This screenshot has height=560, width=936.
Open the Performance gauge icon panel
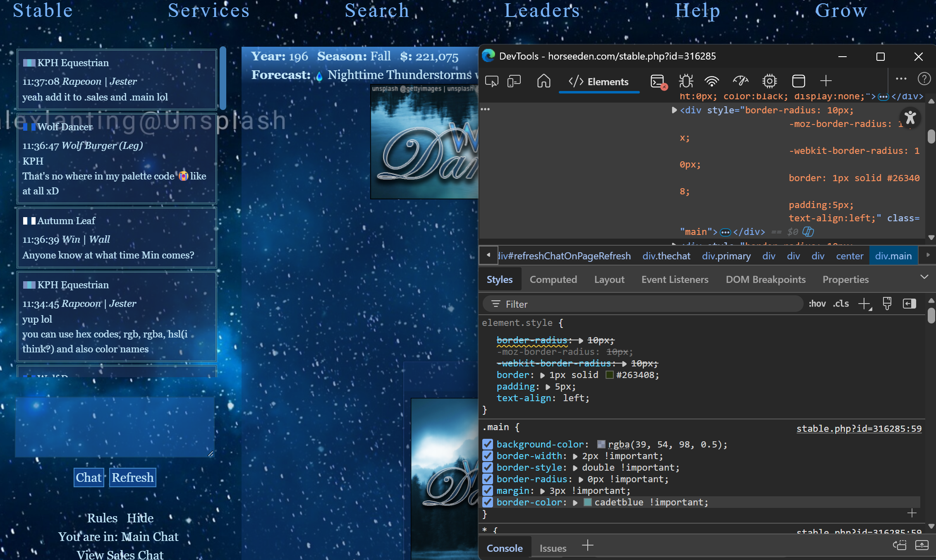pos(740,81)
